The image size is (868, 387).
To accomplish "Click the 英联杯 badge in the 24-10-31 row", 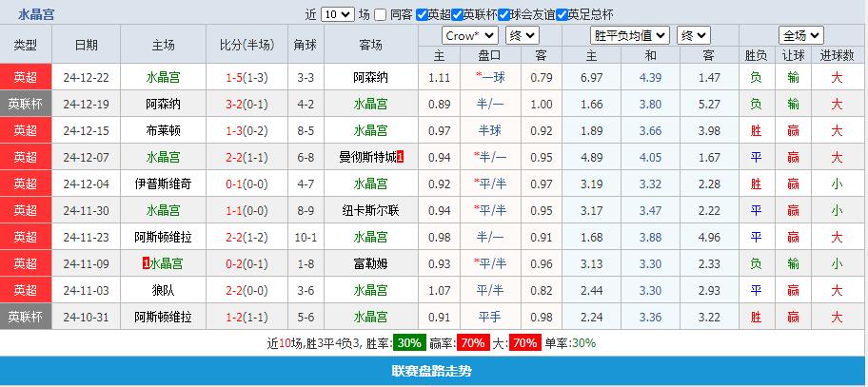I will click(x=26, y=317).
